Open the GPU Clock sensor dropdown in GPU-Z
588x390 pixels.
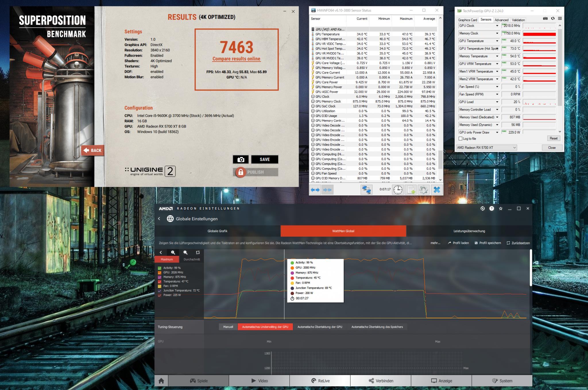(497, 26)
